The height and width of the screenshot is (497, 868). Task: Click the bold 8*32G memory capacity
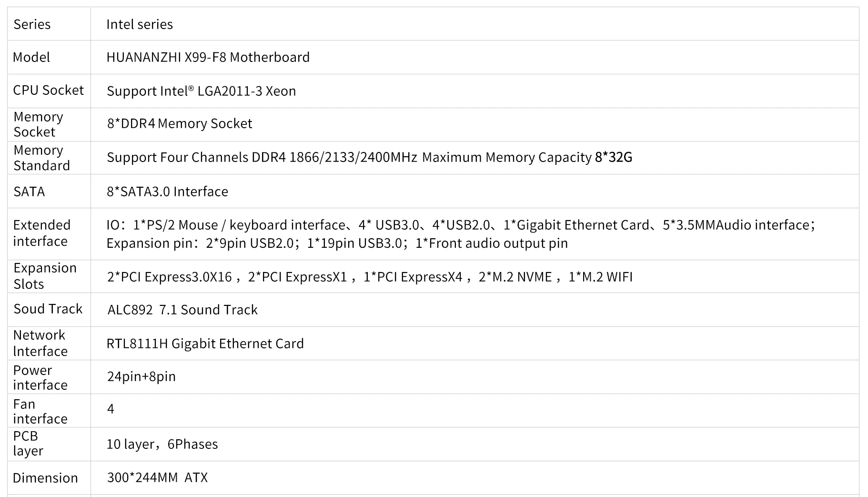pyautogui.click(x=613, y=157)
